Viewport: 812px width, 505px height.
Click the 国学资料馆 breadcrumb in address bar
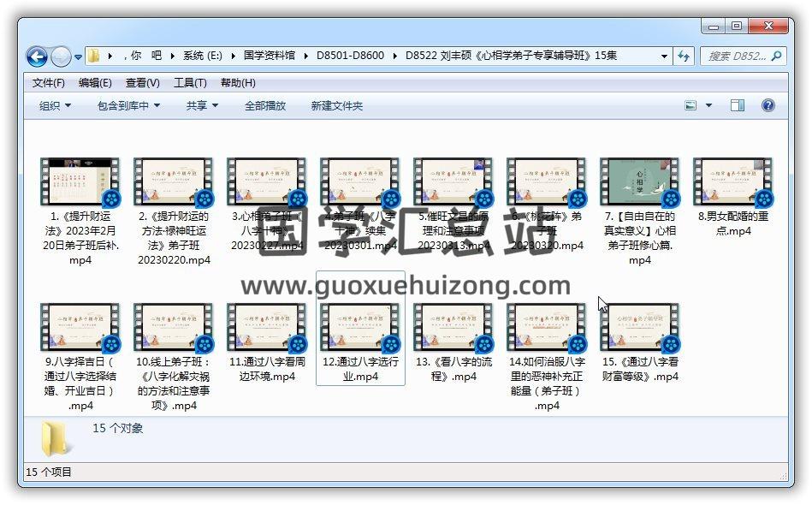coord(269,56)
